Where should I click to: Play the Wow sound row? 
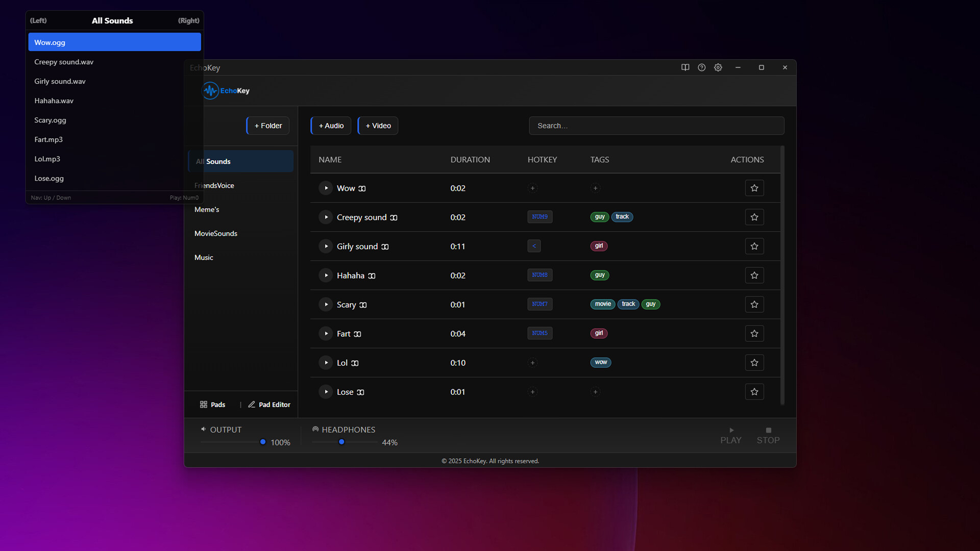[x=326, y=188]
